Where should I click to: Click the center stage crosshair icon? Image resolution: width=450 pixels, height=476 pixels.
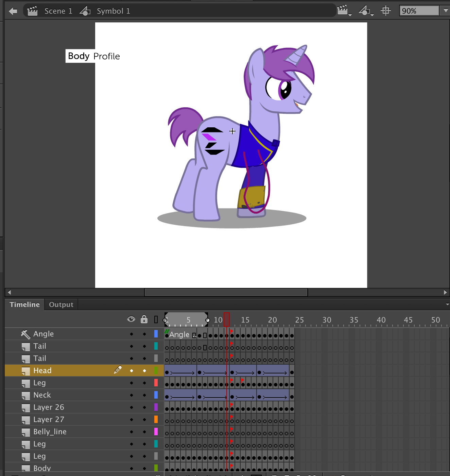click(385, 11)
